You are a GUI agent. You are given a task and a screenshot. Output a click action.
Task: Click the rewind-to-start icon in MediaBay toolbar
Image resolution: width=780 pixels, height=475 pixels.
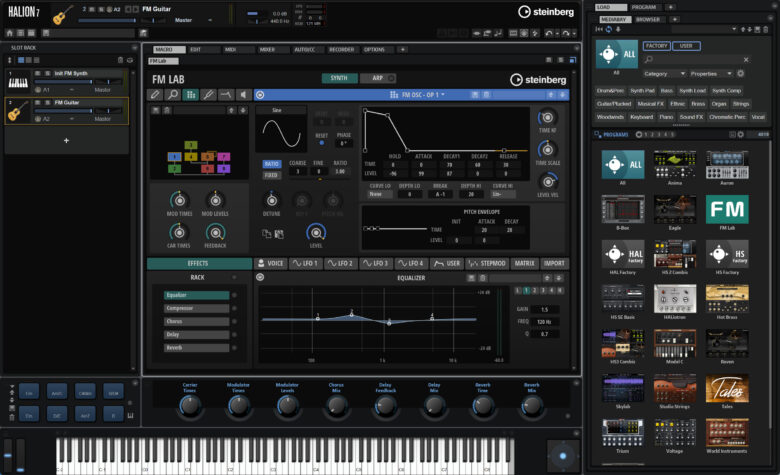pyautogui.click(x=599, y=29)
